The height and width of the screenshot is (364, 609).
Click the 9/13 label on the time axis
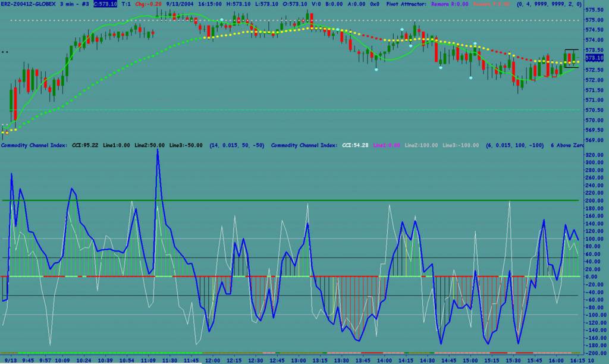[x=11, y=360]
